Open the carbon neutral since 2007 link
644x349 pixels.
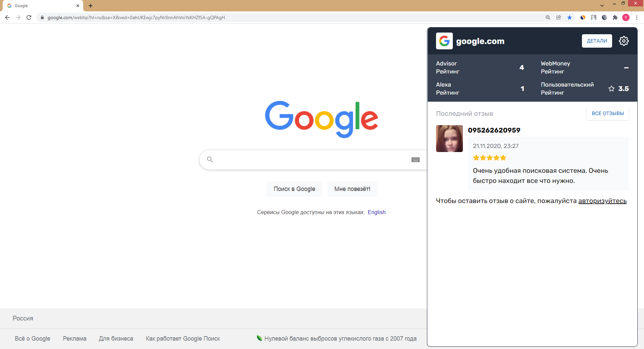coord(340,339)
